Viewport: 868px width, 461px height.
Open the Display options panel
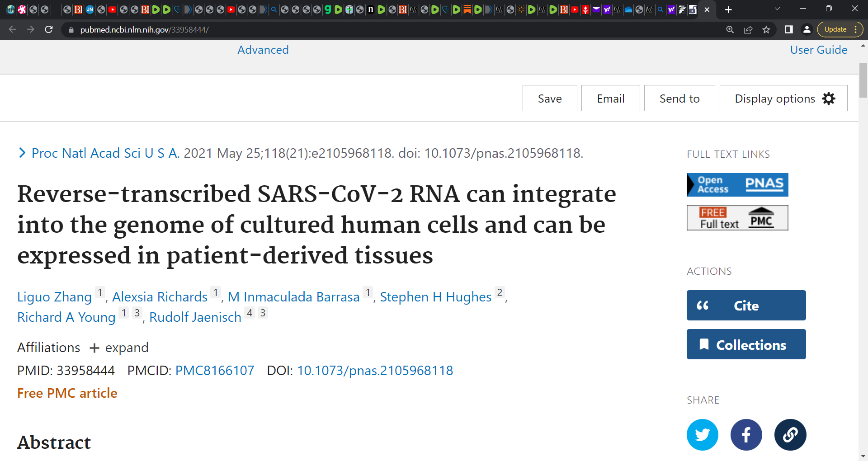point(783,98)
